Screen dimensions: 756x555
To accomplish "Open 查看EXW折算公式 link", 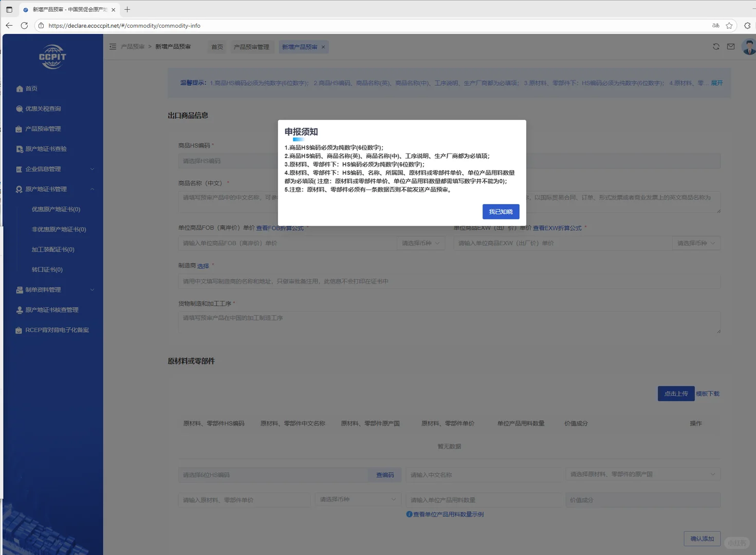I will coord(557,228).
